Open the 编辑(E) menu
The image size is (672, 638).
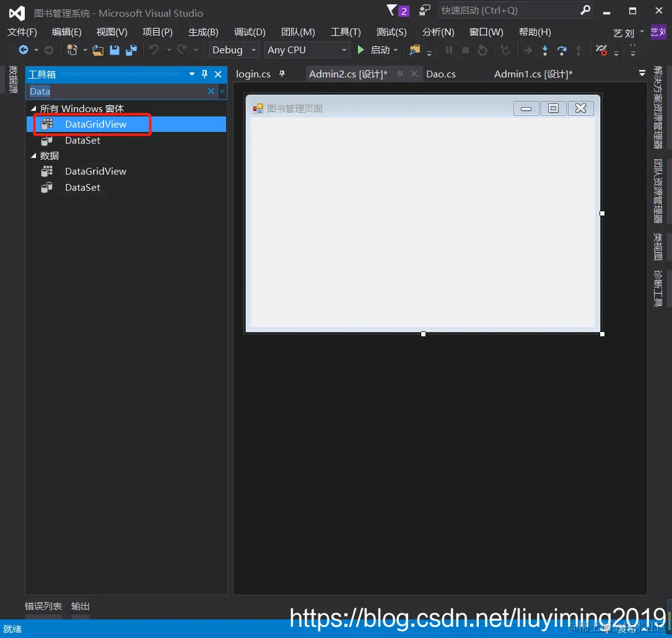point(66,32)
